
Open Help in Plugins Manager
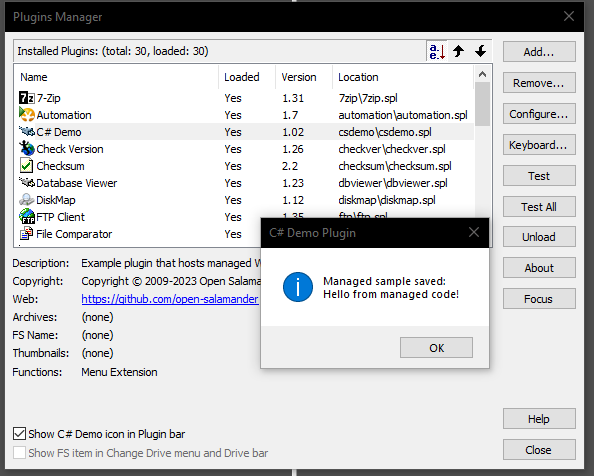[x=539, y=419]
